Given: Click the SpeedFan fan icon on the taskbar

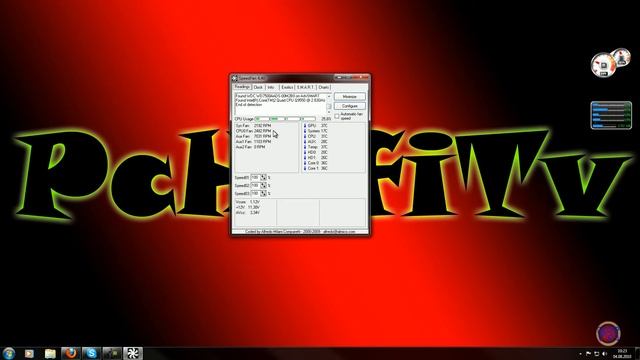Looking at the screenshot, I should [x=133, y=353].
